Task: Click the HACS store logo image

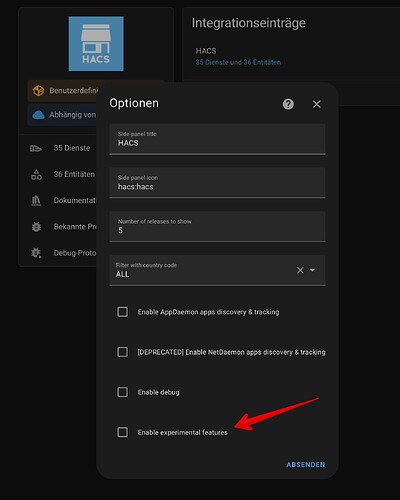Action: [96, 44]
